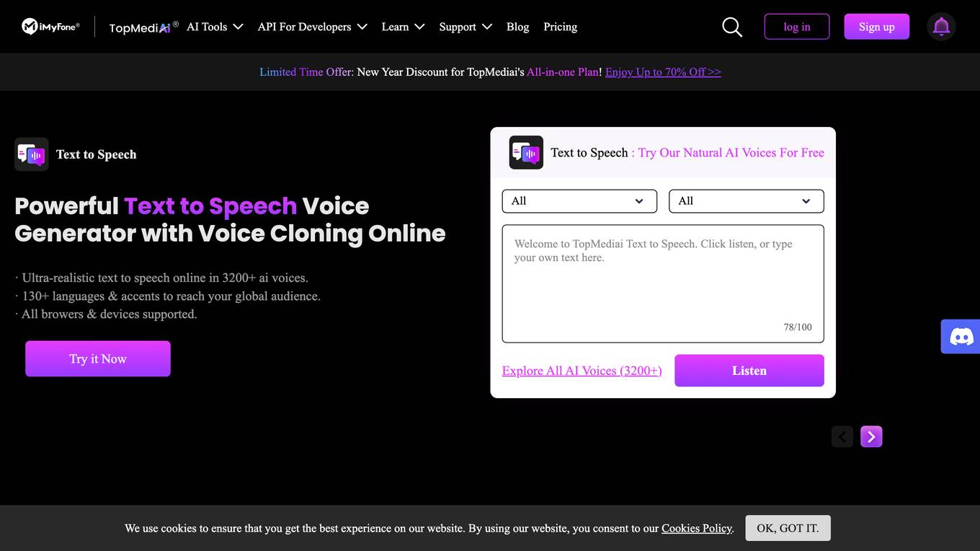
Task: Click All browers & devices supported line
Action: (105, 314)
